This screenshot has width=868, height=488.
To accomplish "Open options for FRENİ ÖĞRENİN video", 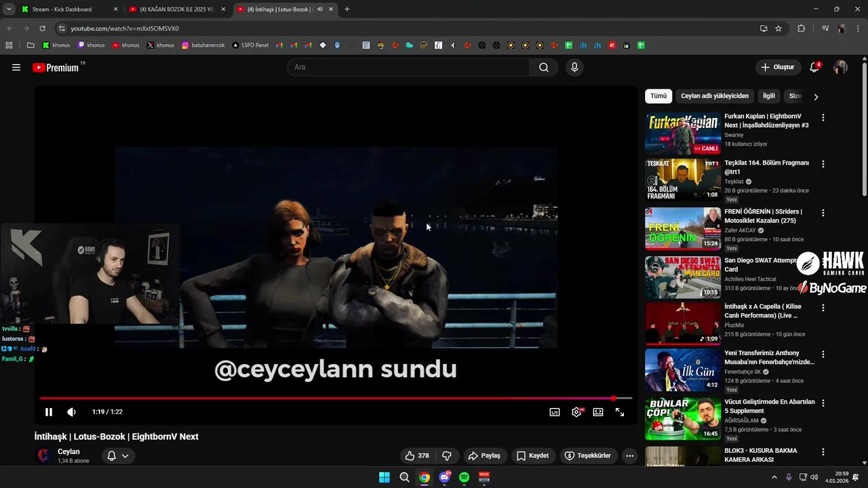I will point(823,213).
